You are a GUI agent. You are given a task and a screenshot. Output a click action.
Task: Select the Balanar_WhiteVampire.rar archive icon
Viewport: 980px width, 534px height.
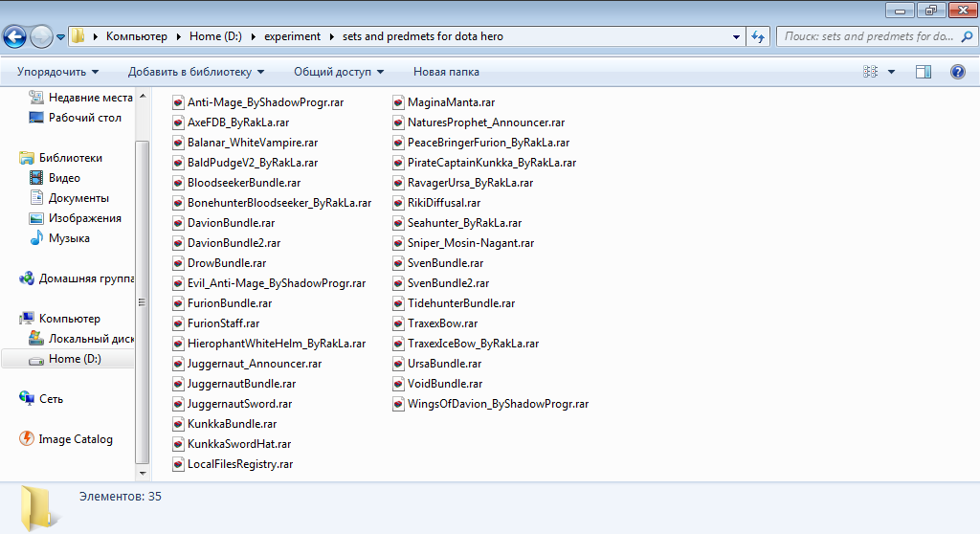pyautogui.click(x=178, y=143)
